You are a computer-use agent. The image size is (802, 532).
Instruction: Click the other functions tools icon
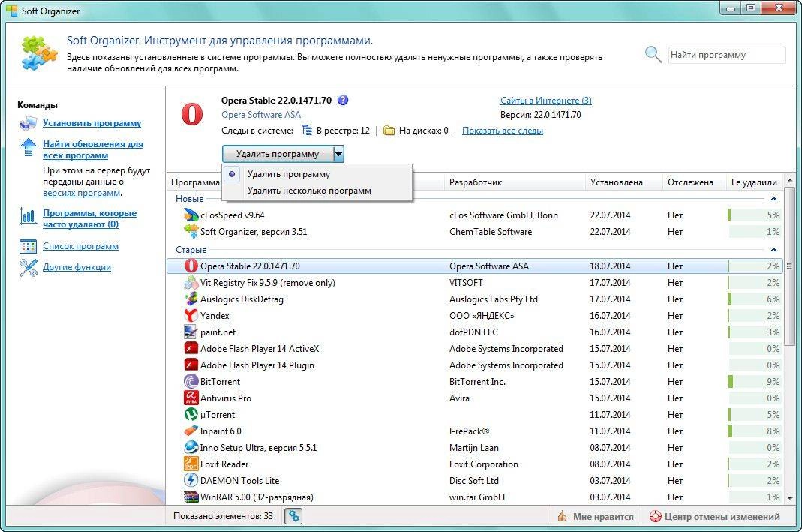tap(28, 268)
